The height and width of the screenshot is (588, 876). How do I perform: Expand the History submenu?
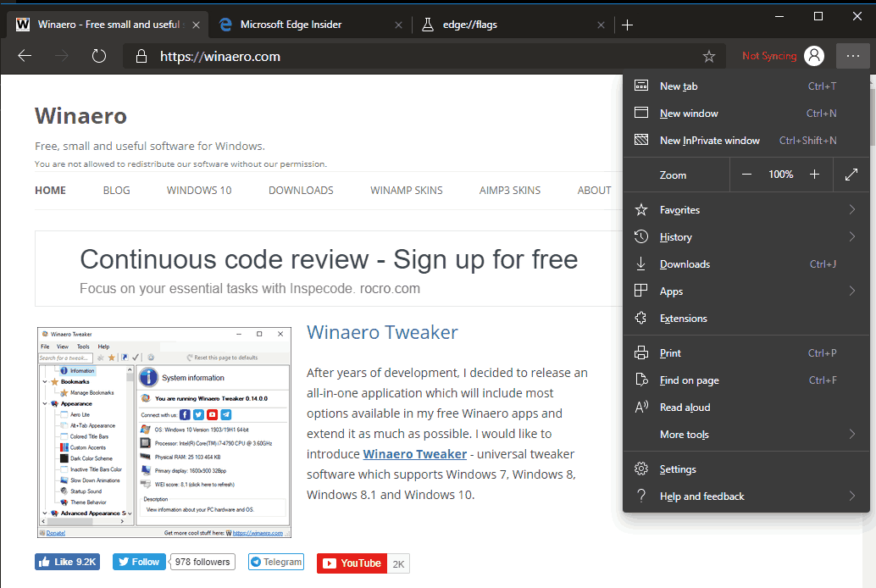tap(746, 237)
